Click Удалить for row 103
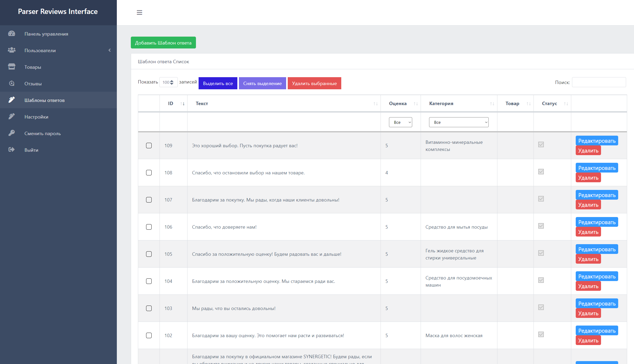Image resolution: width=634 pixels, height=364 pixels. tap(588, 313)
